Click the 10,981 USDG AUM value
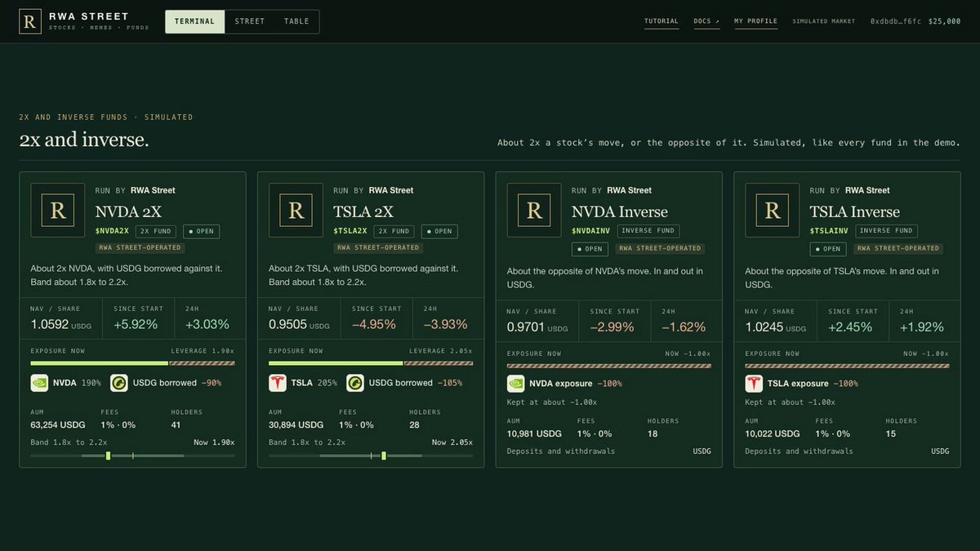 (x=534, y=433)
